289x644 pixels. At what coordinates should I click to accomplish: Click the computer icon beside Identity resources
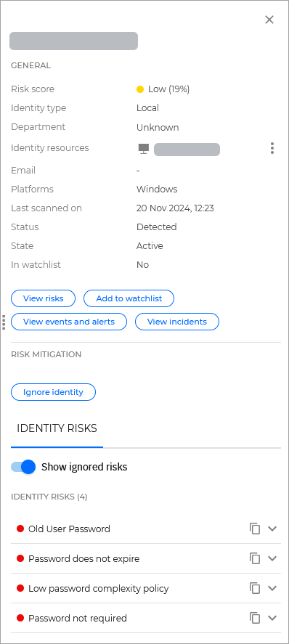[144, 149]
